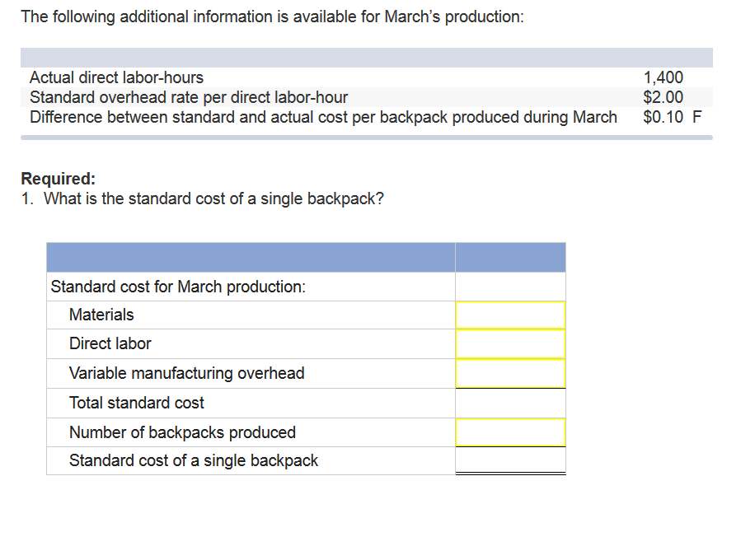Click the Direct labor input field
This screenshot has height=560, width=755.
pos(510,344)
